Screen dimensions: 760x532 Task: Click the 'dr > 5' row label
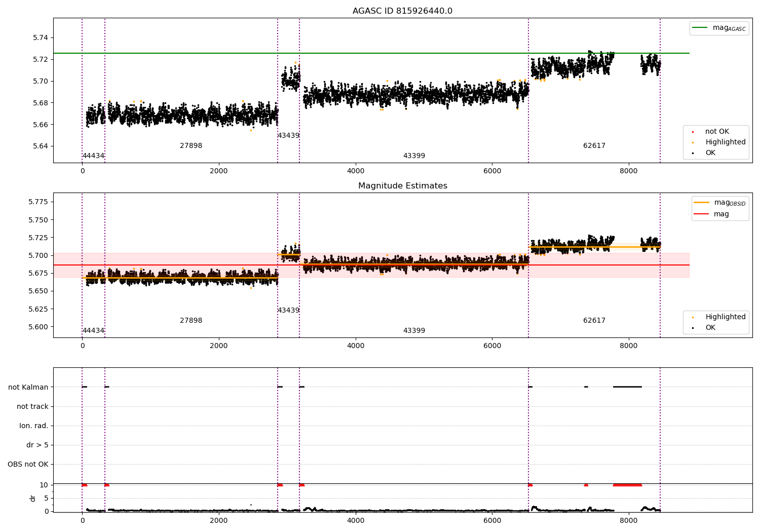click(37, 445)
